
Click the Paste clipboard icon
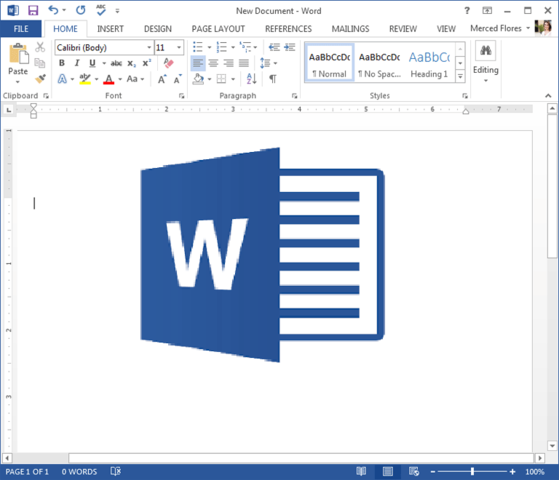click(18, 54)
